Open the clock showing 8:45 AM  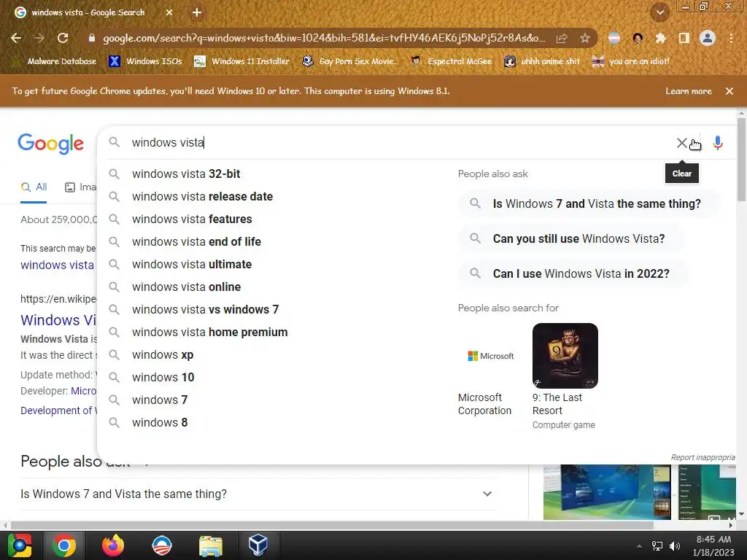(713, 545)
